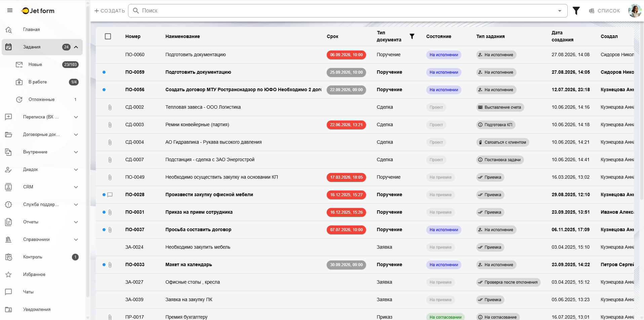Click attachment paperclip in row СД-0002
The image size is (644, 320).
110,107
